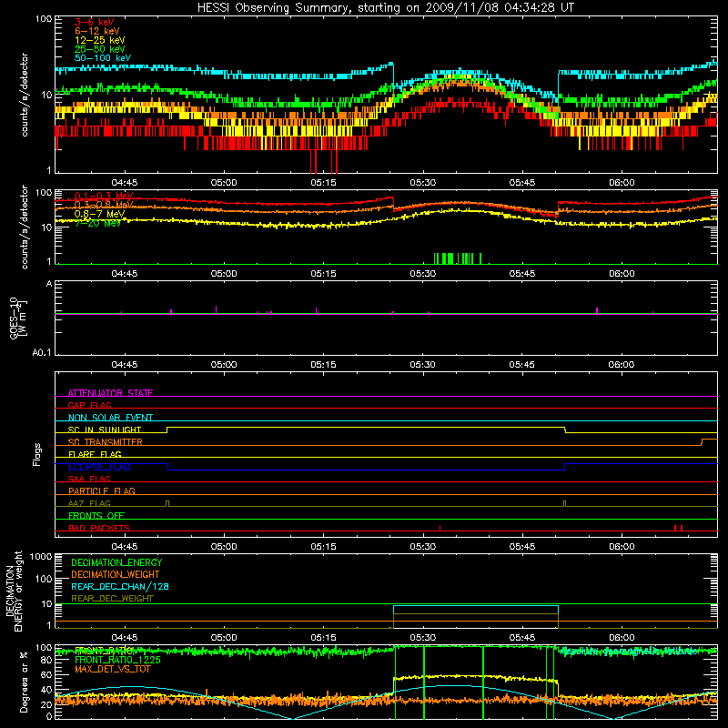Select the GAP_FLAG label

pos(89,405)
